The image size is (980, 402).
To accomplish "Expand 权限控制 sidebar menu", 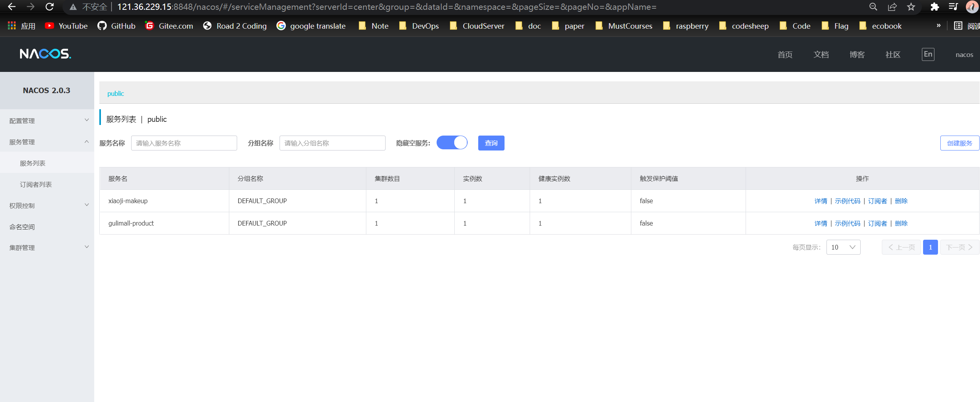I will pyautogui.click(x=47, y=206).
